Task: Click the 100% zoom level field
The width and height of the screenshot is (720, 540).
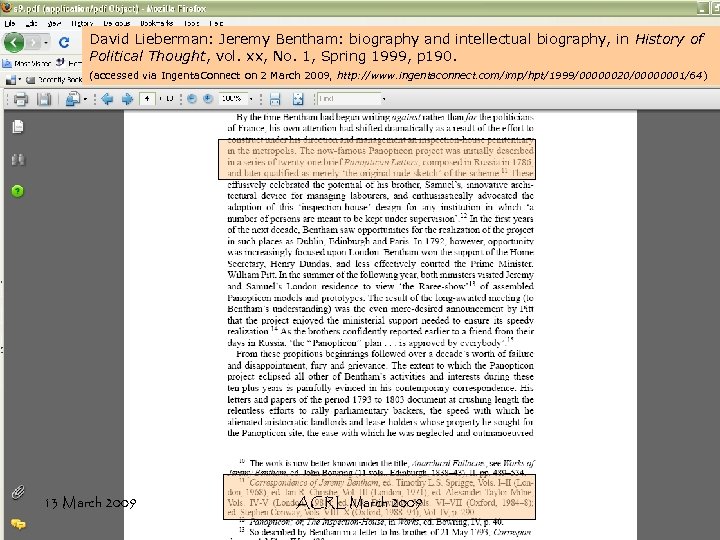Action: pyautogui.click(x=232, y=99)
